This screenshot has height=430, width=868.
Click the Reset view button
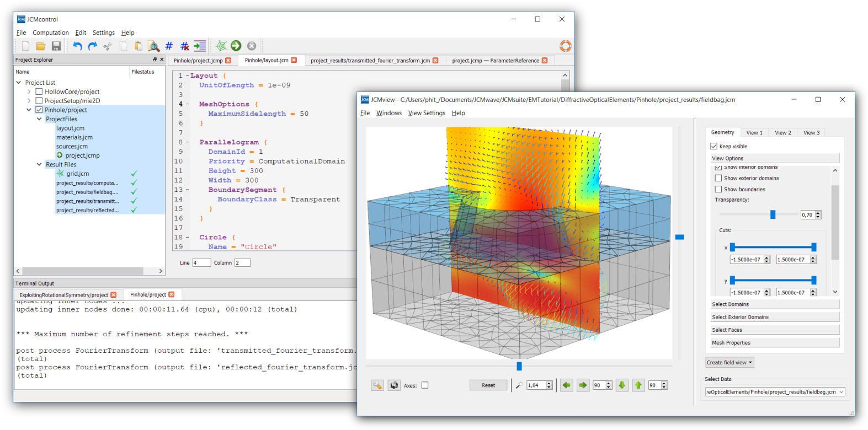(x=488, y=385)
